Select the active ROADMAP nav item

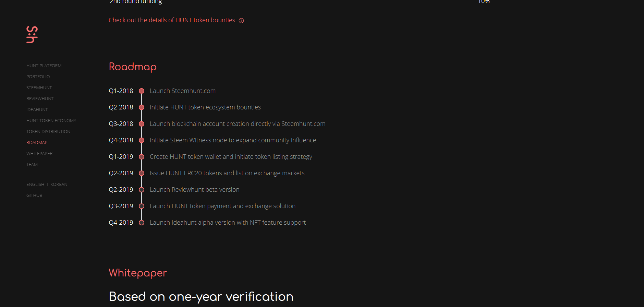pos(37,143)
